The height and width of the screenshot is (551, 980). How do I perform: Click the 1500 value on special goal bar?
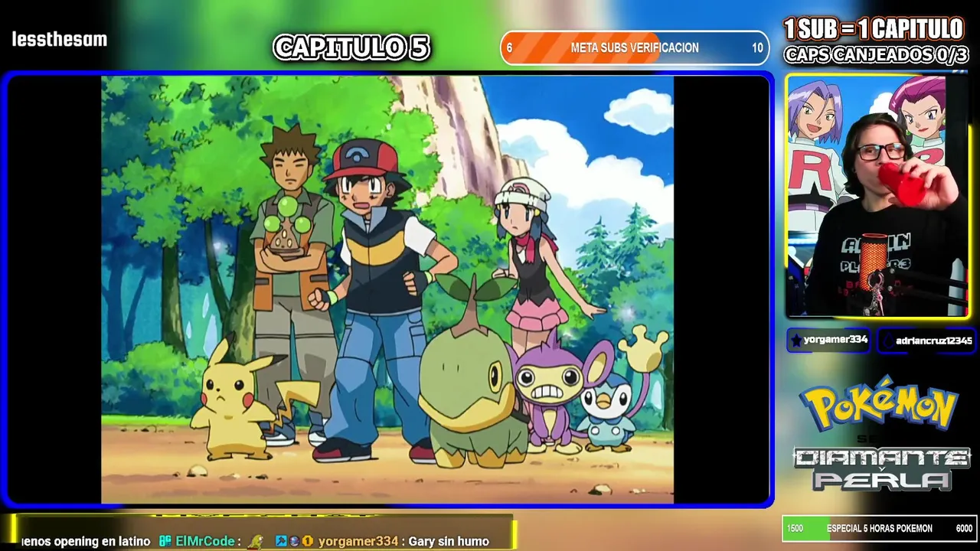pyautogui.click(x=795, y=529)
